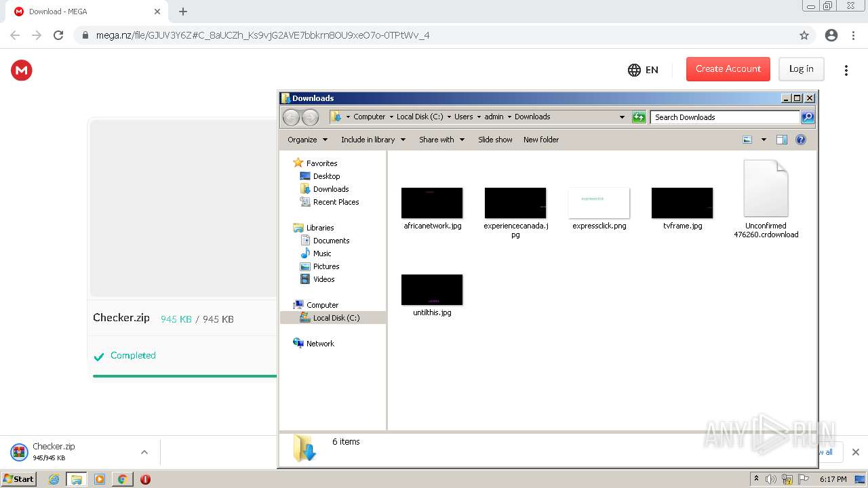868x488 pixels.
Task: Click the Chrome taskbar icon
Action: (122, 479)
